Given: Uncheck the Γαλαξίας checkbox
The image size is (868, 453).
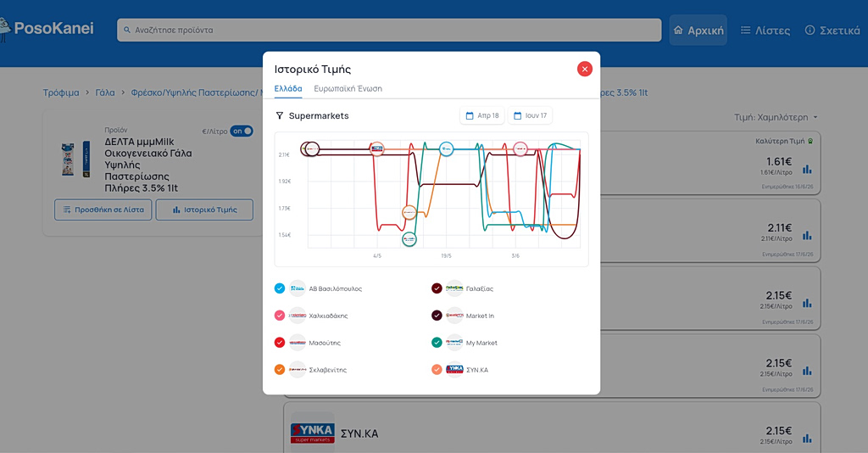Looking at the screenshot, I should 437,288.
